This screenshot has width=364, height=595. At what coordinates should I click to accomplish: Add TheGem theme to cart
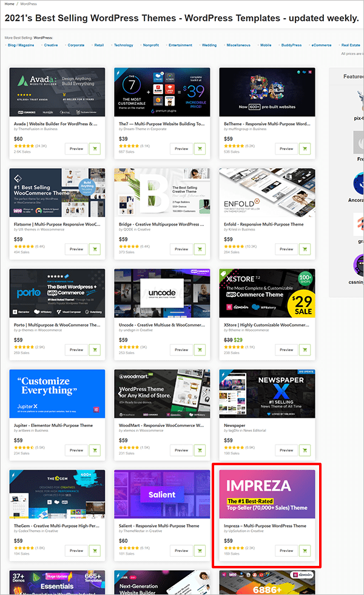pos(95,551)
